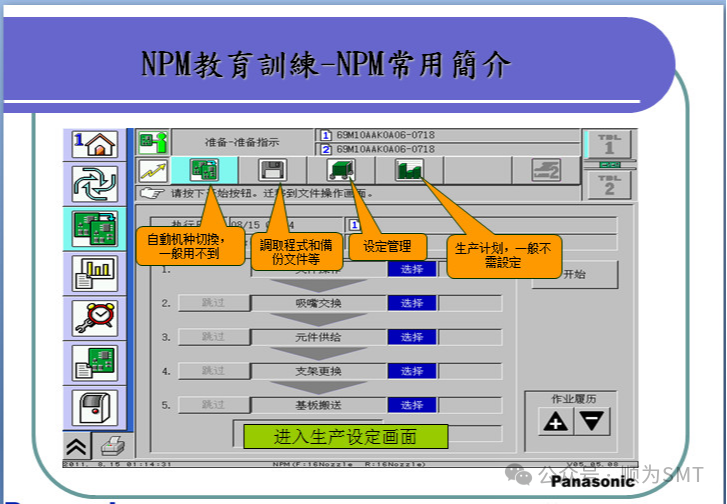Click the green factory production plan icon
This screenshot has width=727, height=504.
pyautogui.click(x=410, y=170)
